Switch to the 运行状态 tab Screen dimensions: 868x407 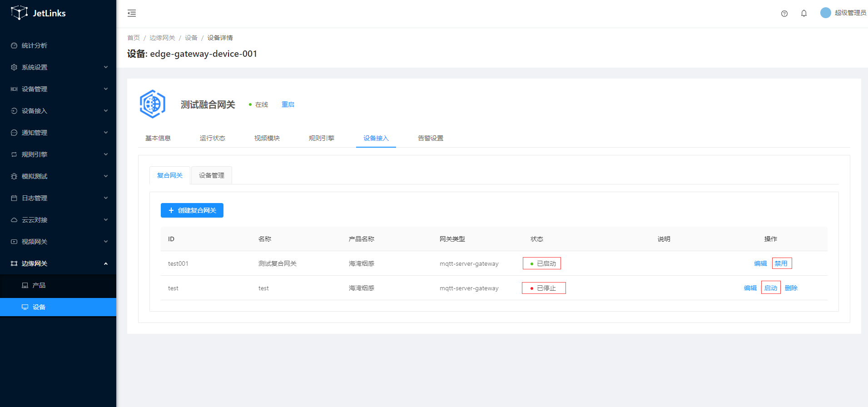pyautogui.click(x=212, y=138)
